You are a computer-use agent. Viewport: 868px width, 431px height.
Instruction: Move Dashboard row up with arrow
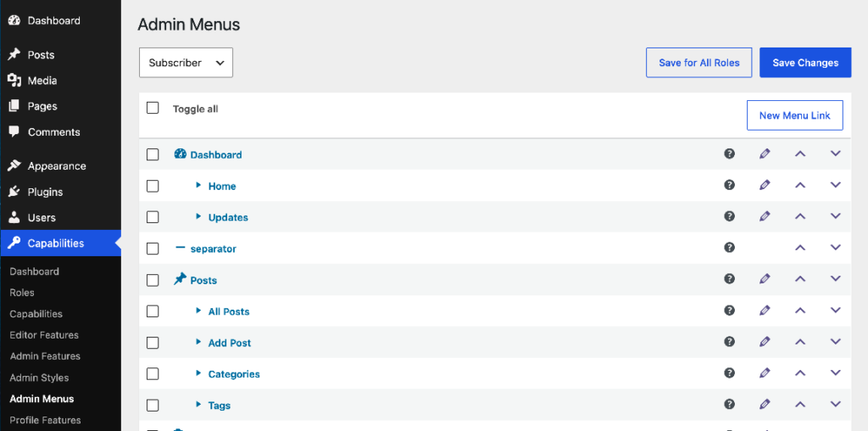800,154
